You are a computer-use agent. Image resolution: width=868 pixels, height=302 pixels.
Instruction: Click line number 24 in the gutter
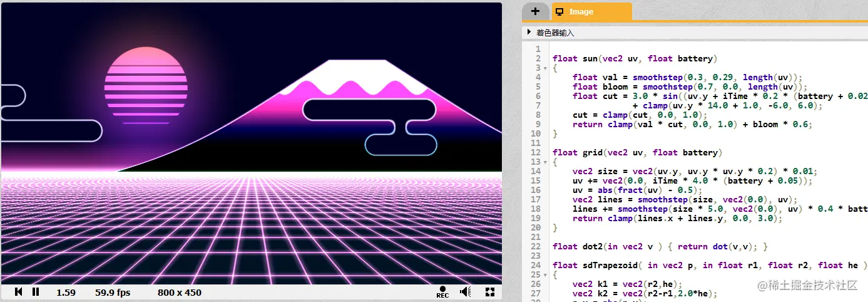click(536, 266)
